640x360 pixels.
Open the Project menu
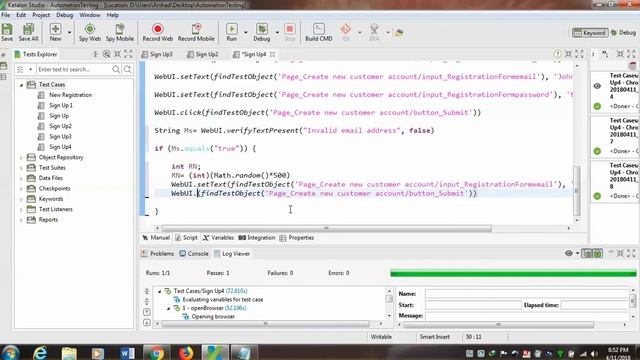point(41,15)
